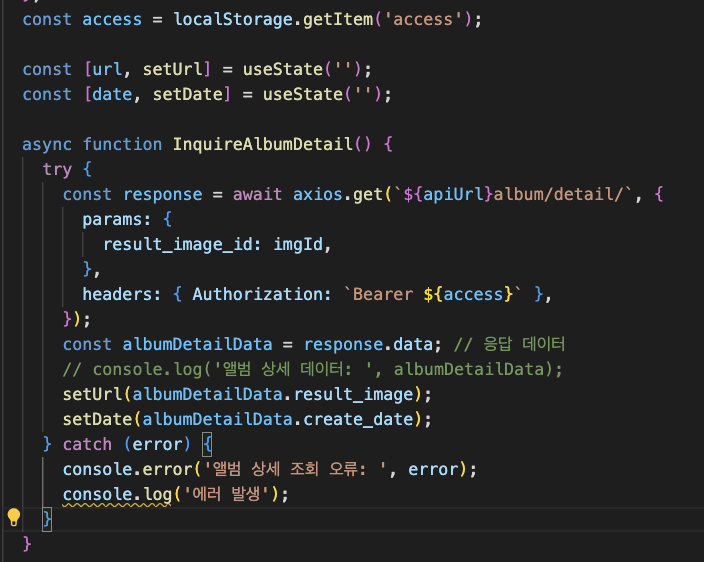Viewport: 704px width, 562px height.
Task: Click 'console.error' in the catch block
Action: [128, 470]
